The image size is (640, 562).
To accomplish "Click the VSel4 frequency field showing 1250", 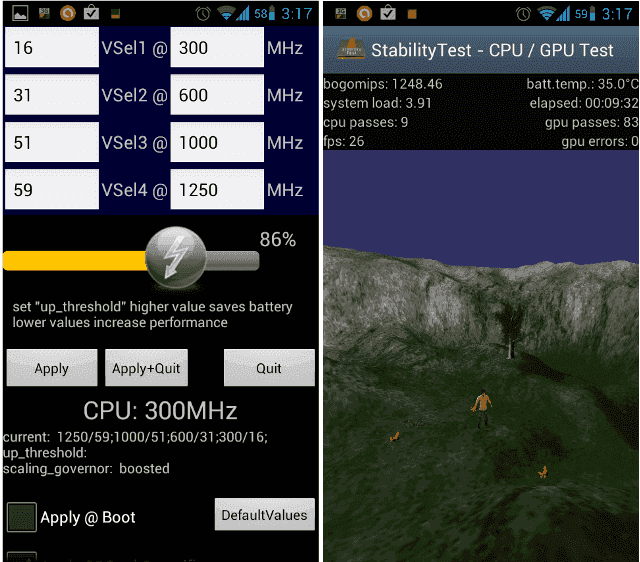I will [217, 190].
